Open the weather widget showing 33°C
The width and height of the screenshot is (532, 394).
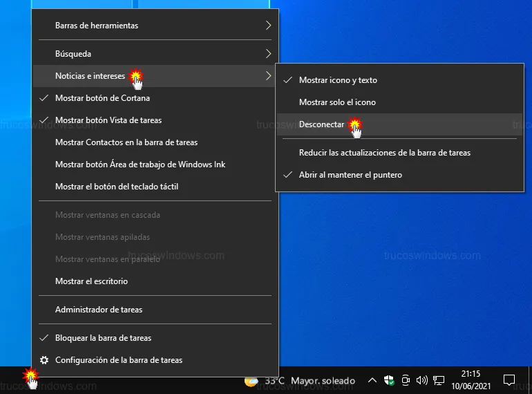[299, 380]
